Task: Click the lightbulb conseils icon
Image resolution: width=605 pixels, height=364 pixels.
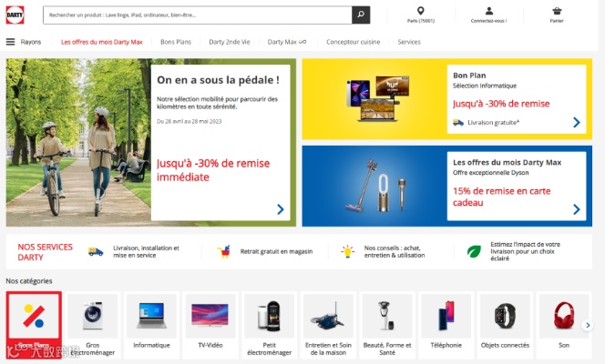Action: click(x=347, y=251)
